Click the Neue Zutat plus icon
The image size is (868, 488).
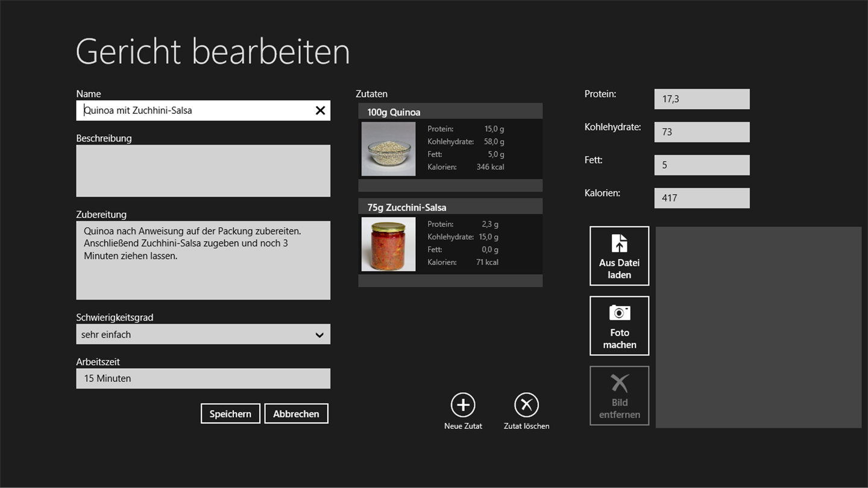point(463,405)
